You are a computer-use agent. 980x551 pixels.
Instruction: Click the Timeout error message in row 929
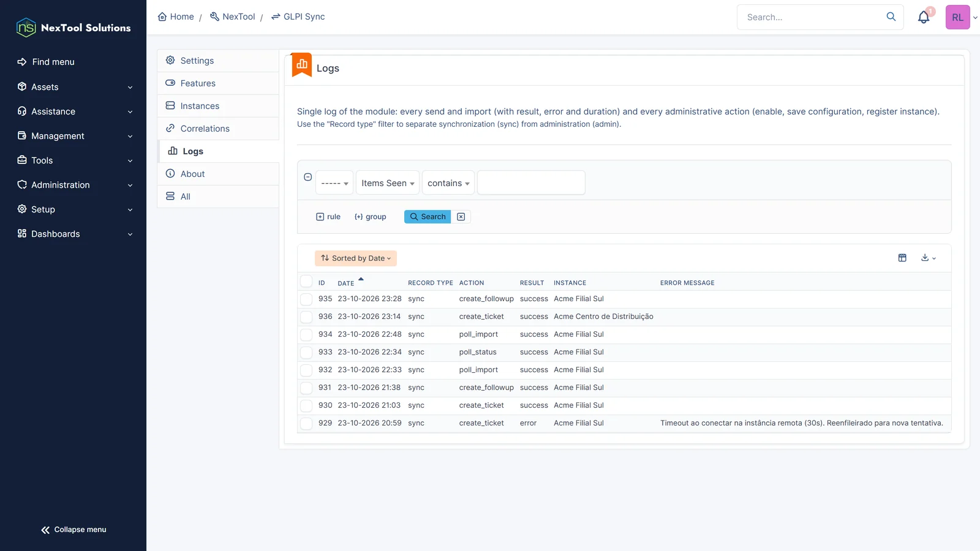tap(802, 423)
